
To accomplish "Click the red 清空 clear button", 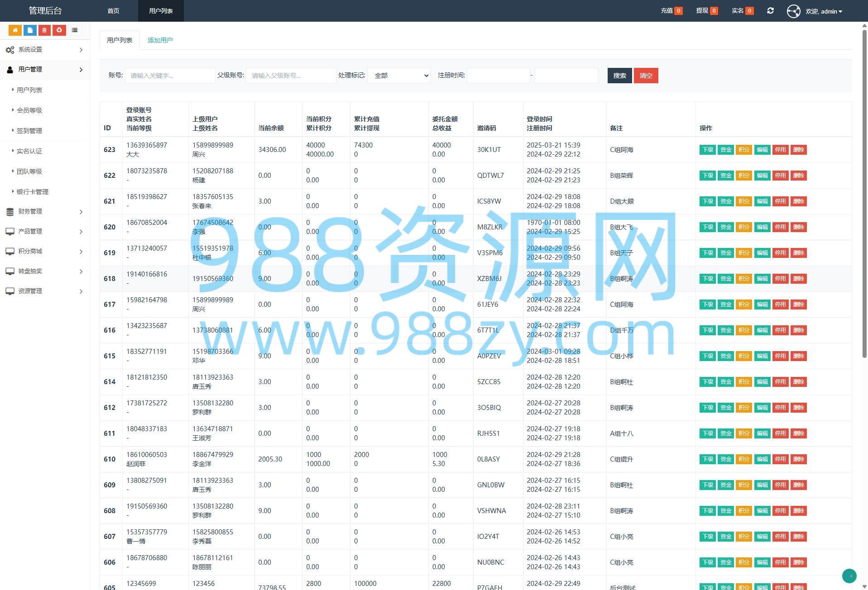I will [x=646, y=76].
